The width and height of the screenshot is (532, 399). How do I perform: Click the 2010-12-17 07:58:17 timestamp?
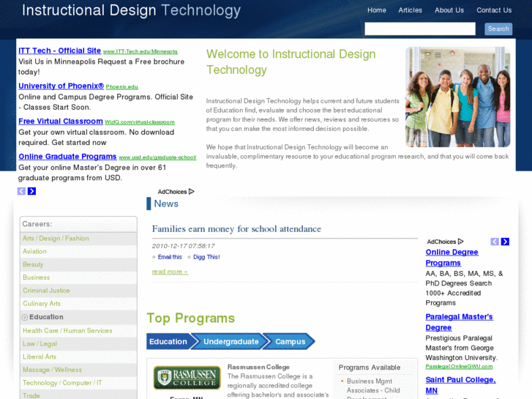[x=183, y=246]
